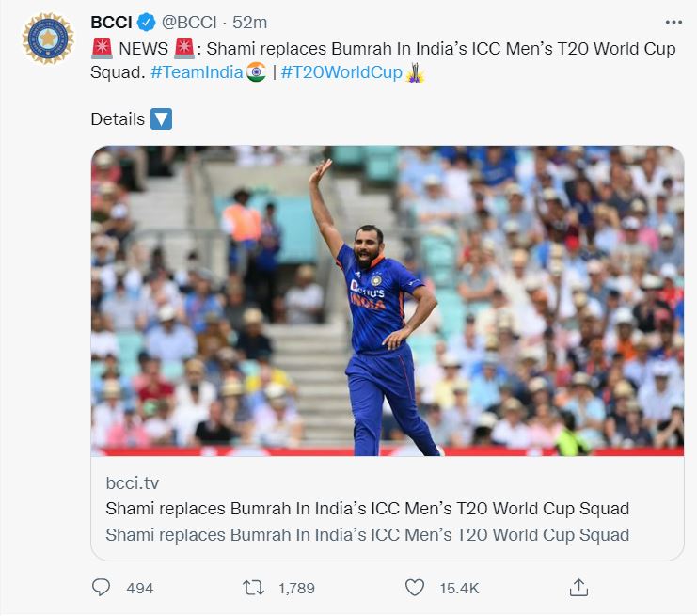Image resolution: width=697 pixels, height=616 pixels.
Task: Reply to the tweet via comment bubble icon
Action: tap(101, 588)
